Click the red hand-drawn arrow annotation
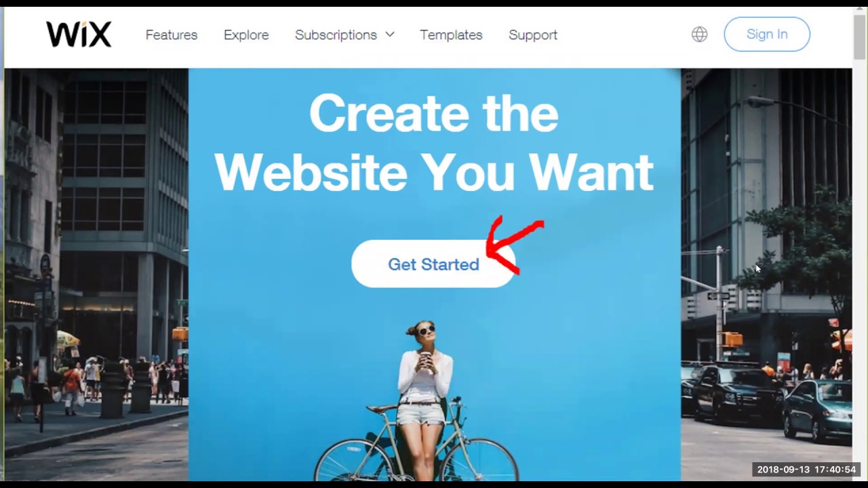Image resolution: width=868 pixels, height=488 pixels. pyautogui.click(x=515, y=244)
